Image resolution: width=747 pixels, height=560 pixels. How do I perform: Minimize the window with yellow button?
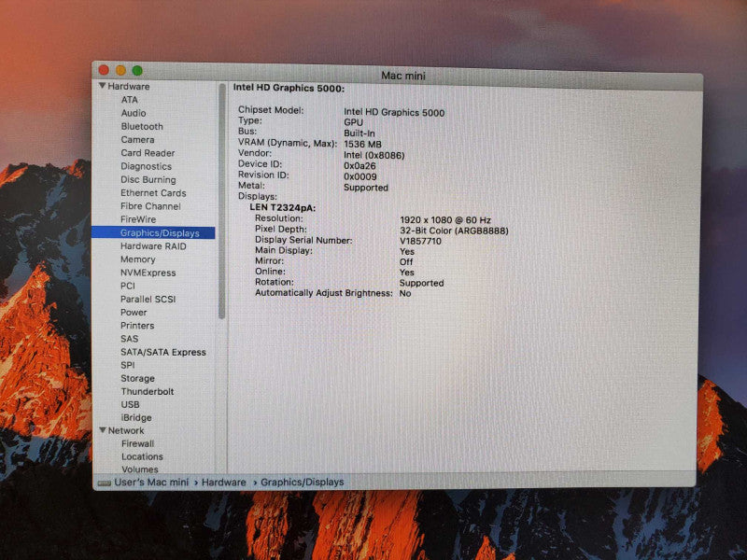click(x=120, y=71)
